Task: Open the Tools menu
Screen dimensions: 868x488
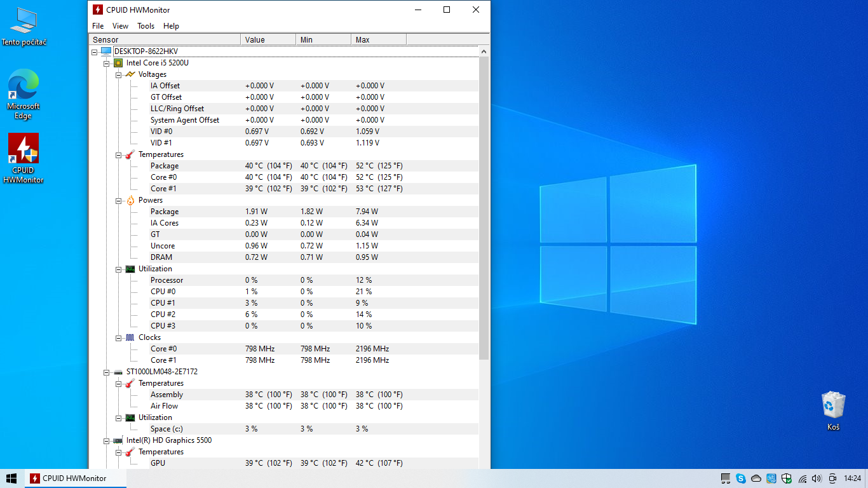Action: (146, 26)
